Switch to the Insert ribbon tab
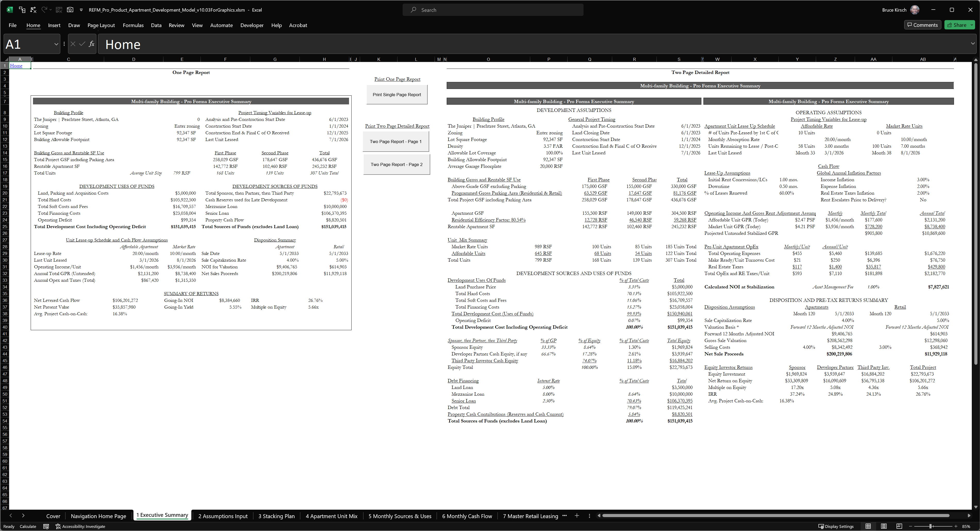Image resolution: width=980 pixels, height=531 pixels. point(54,25)
